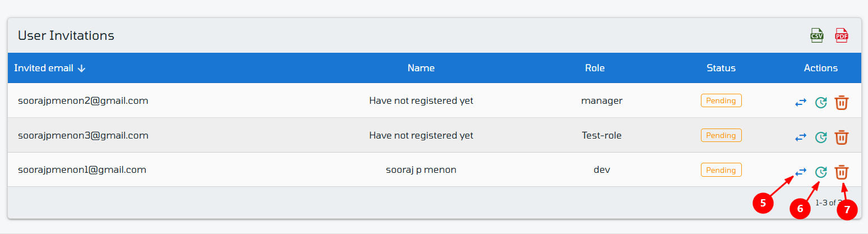This screenshot has height=234, width=868.
Task: Resend invitation to soorajpmenon1@gmail.com
Action: [821, 172]
